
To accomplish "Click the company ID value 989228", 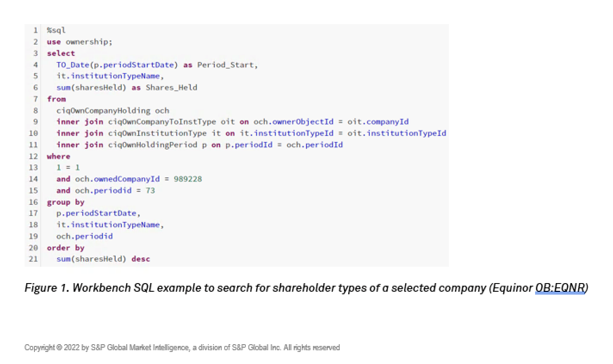I will point(188,179).
